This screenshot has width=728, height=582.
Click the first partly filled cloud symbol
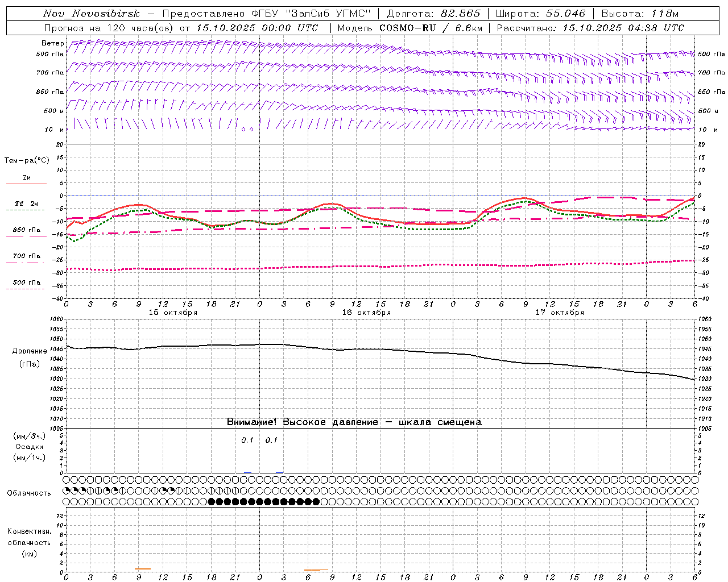67,490
